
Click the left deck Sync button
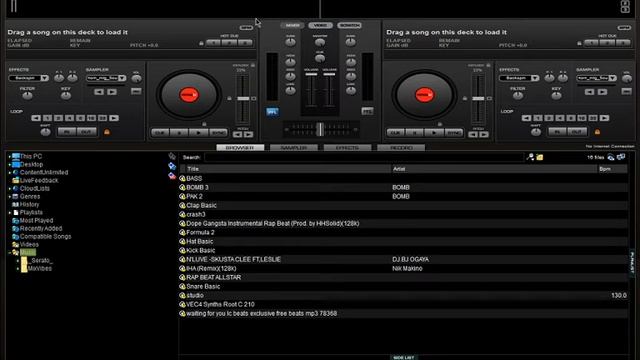pos(218,133)
